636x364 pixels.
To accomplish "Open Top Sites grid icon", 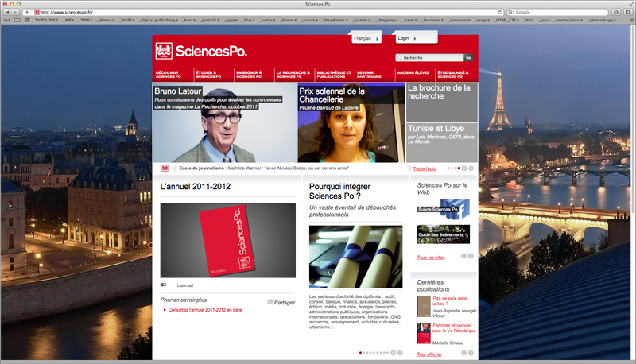I will click(27, 20).
